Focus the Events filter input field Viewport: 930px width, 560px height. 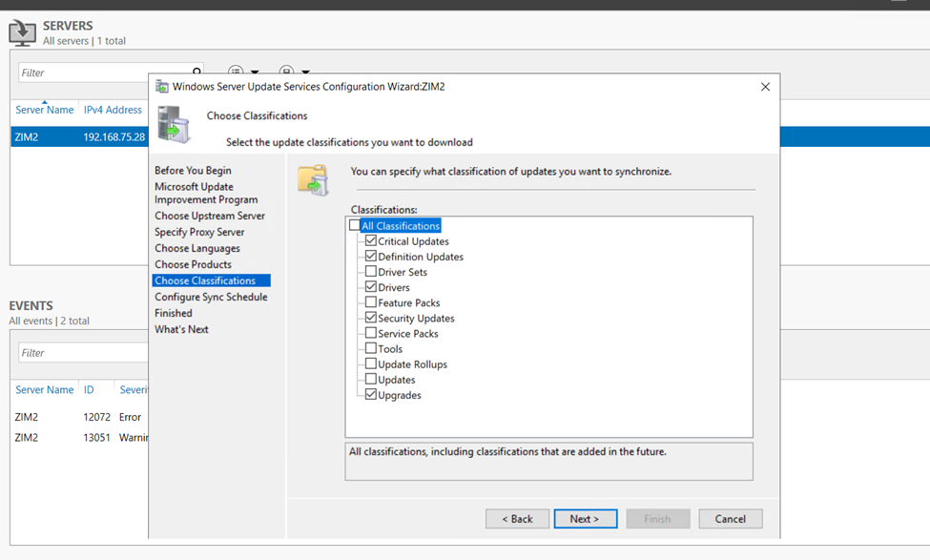tap(81, 353)
